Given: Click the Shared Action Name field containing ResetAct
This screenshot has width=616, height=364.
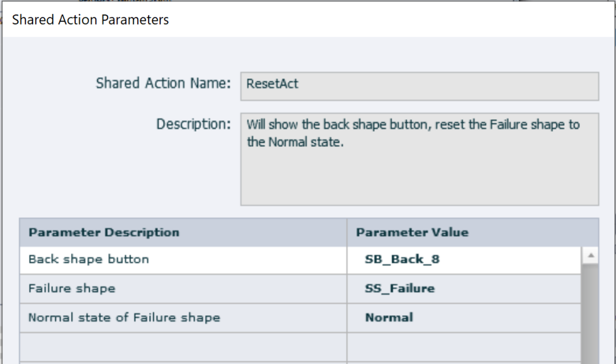Looking at the screenshot, I should (419, 86).
